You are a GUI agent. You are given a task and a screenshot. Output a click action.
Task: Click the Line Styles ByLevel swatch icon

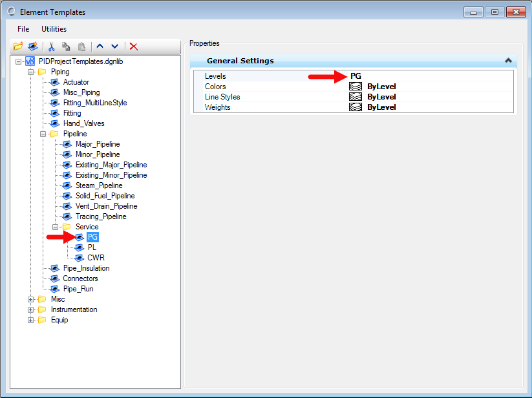coord(356,97)
